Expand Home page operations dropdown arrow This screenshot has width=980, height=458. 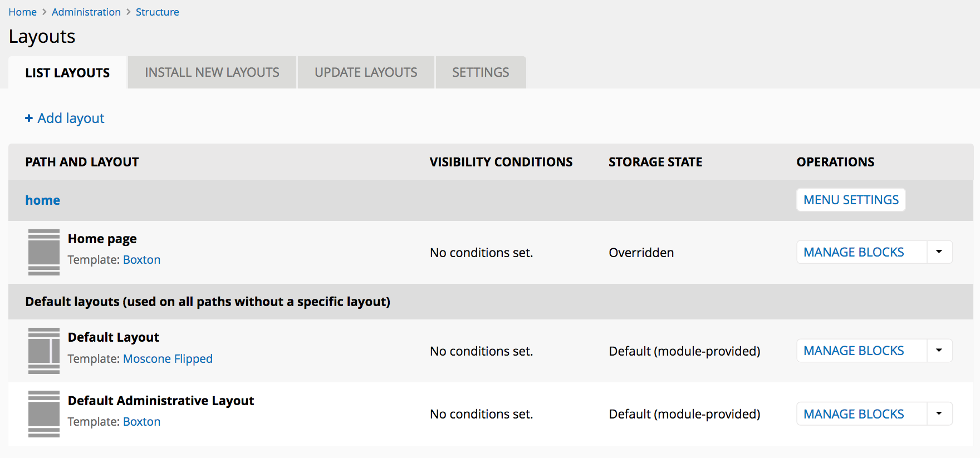939,252
